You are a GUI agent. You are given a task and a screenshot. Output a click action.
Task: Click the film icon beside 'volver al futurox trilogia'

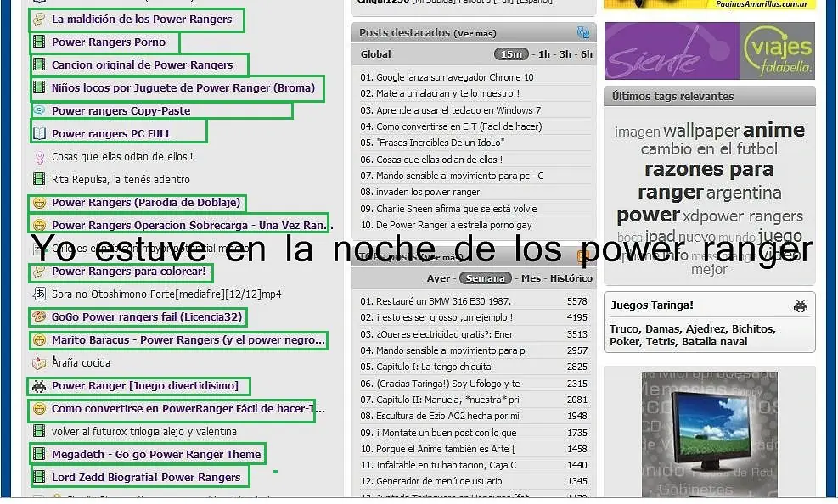39,431
